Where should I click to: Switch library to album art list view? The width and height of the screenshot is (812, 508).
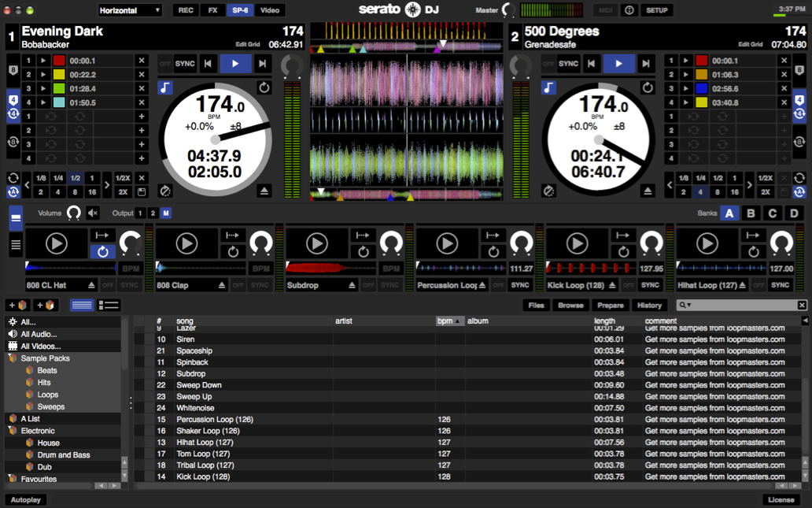[109, 306]
